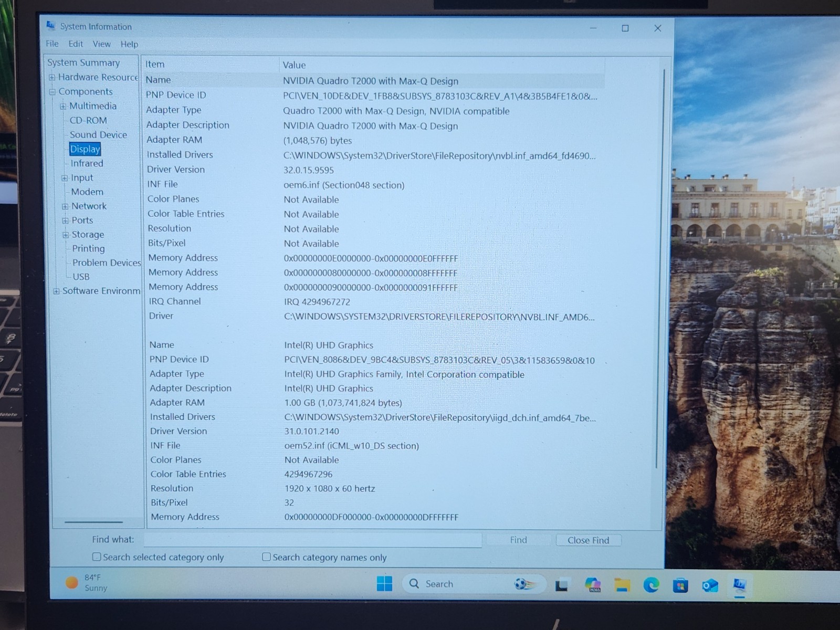Open Task View from the taskbar
840x630 pixels.
[562, 585]
